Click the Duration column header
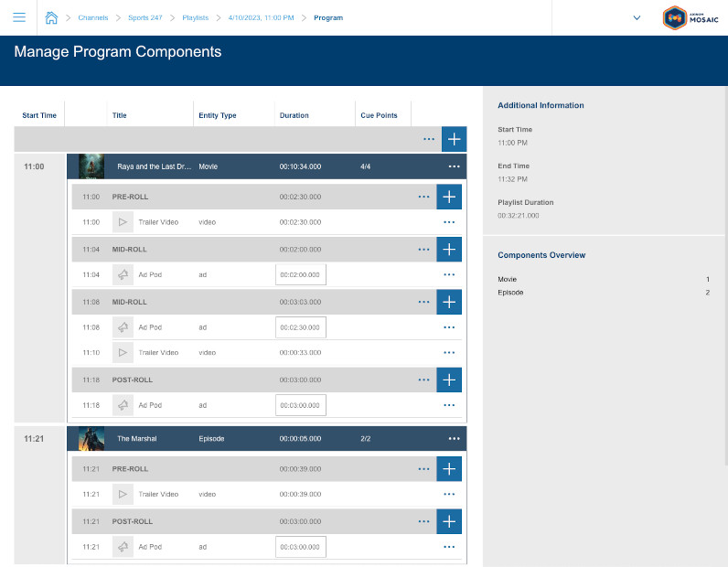Viewport: 728px width, 567px height. coord(294,115)
